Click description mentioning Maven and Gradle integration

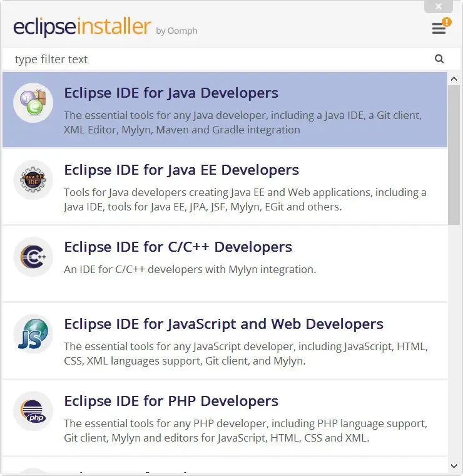coord(243,123)
